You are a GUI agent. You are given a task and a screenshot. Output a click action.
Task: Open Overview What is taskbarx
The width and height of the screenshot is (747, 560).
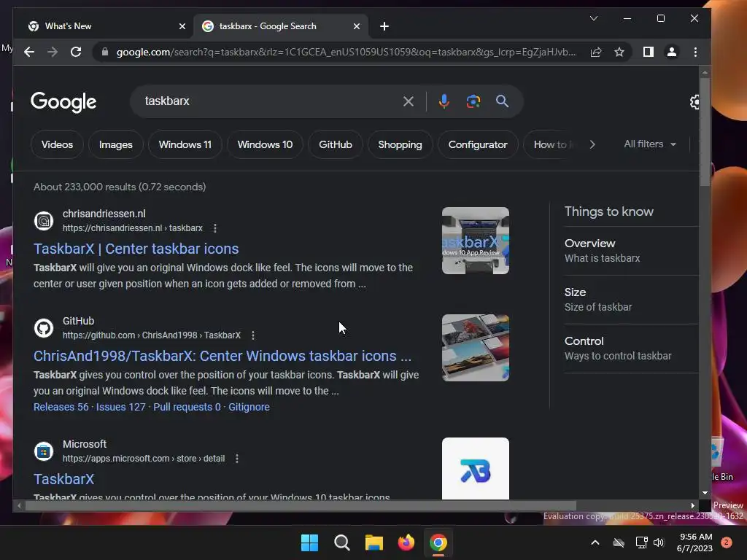pyautogui.click(x=631, y=251)
